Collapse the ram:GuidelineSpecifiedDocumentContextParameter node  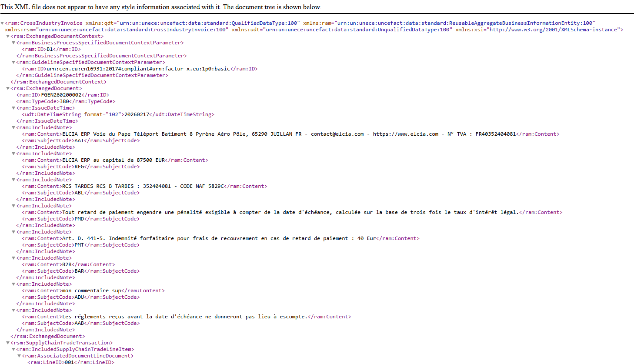(13, 62)
